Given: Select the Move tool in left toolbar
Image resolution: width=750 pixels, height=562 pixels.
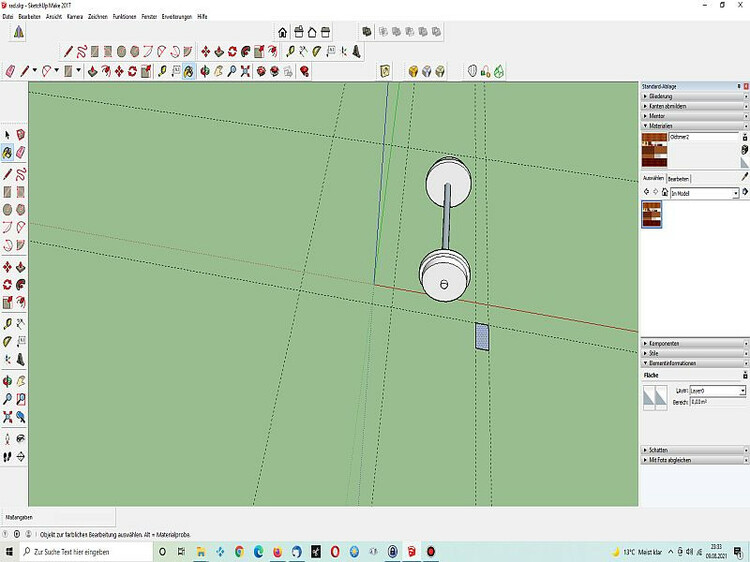Looking at the screenshot, I should click(x=8, y=268).
